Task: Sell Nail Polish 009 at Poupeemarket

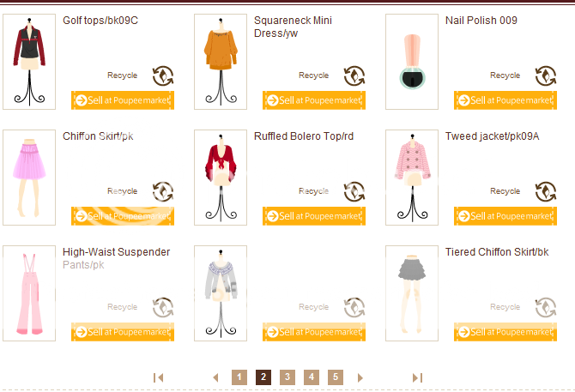Action: tap(505, 100)
